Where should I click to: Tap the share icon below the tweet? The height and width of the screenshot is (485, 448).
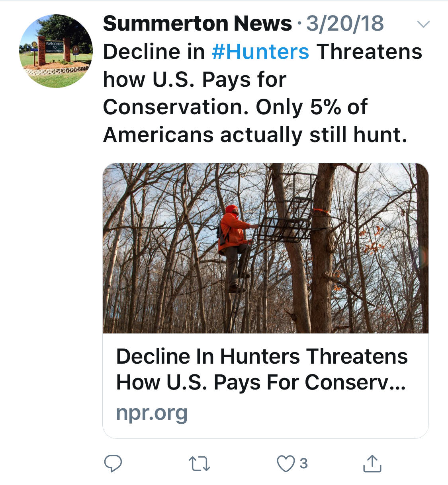(x=372, y=464)
